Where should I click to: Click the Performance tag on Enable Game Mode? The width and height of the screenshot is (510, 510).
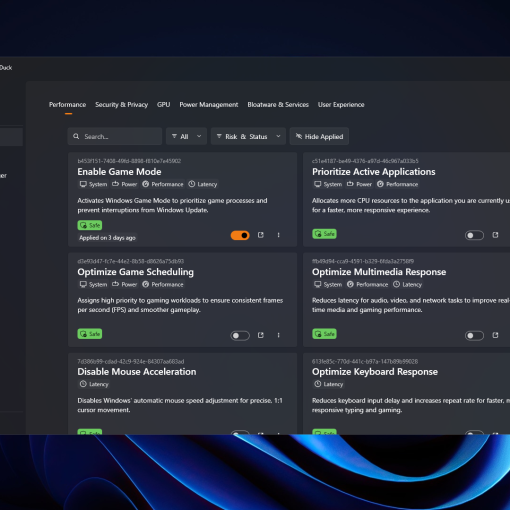click(163, 184)
